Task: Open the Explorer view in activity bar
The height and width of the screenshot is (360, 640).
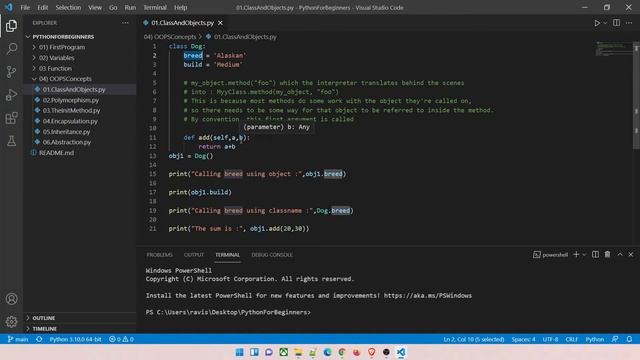Action: click(11, 26)
